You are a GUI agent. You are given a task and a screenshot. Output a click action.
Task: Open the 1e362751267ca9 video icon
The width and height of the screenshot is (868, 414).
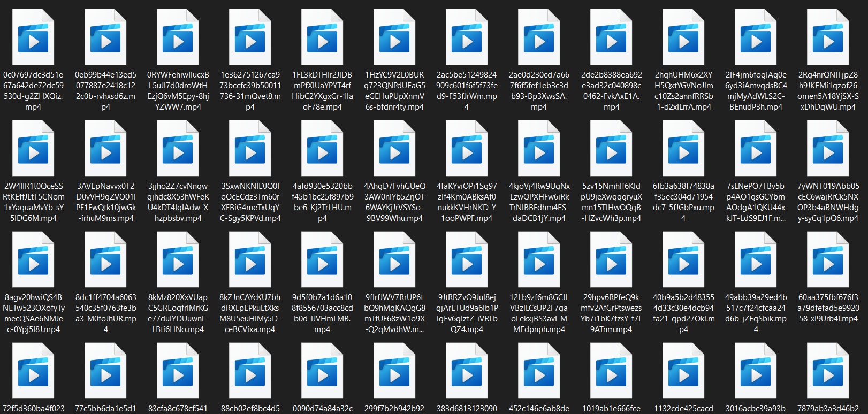250,37
